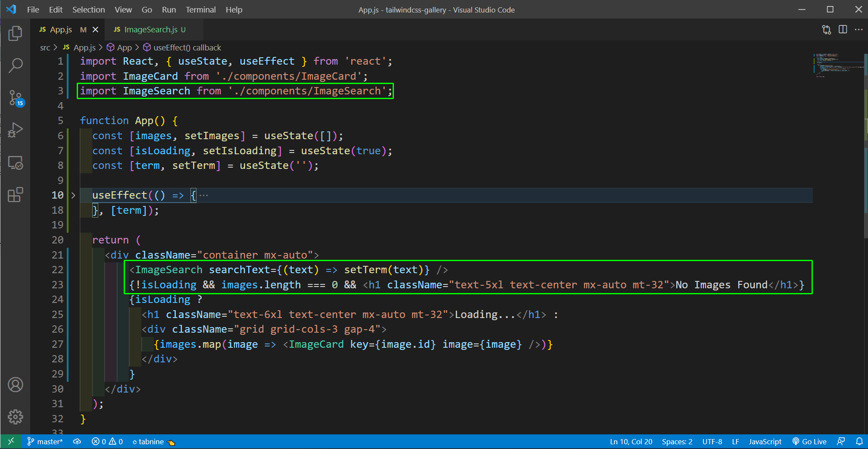Open the Help menu
Screen dimensions: 868x449
pyautogui.click(x=234, y=9)
